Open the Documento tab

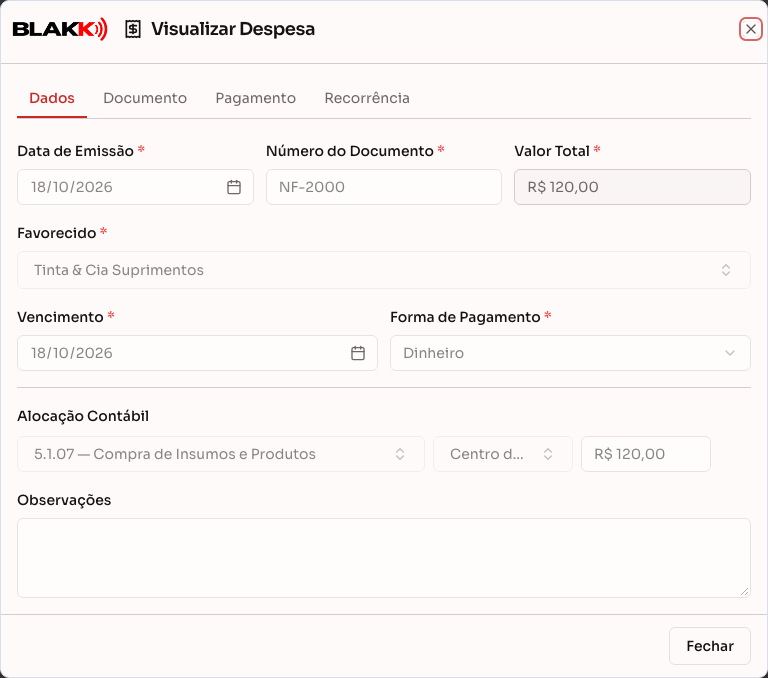click(x=145, y=98)
